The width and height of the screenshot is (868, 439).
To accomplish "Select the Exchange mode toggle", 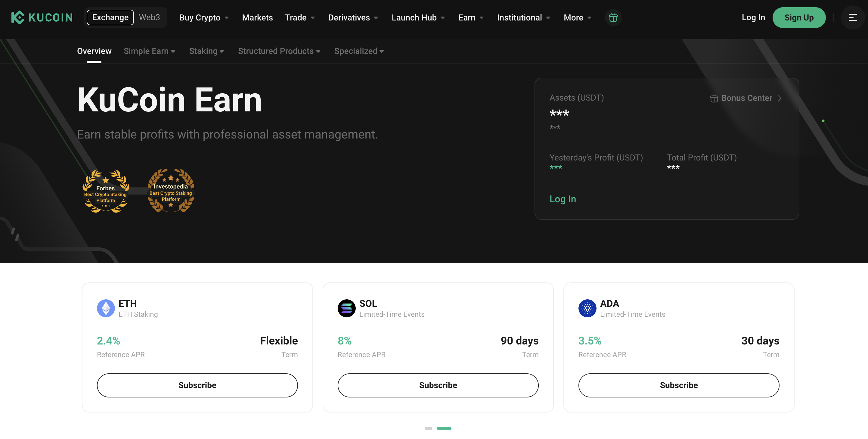I will 110,17.
